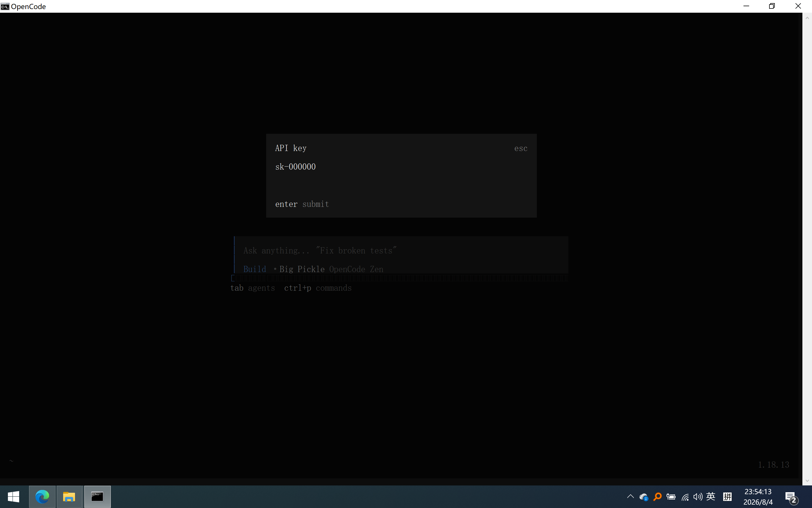Click the enter submit hint

[302, 204]
